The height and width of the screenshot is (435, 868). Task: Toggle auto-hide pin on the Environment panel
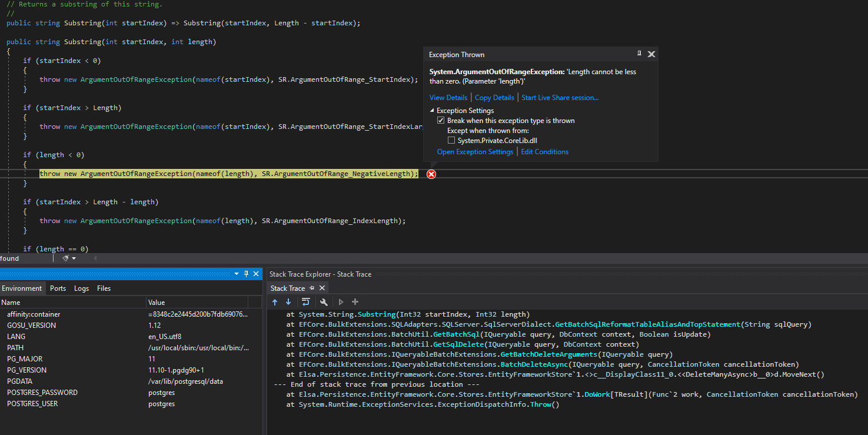[246, 273]
